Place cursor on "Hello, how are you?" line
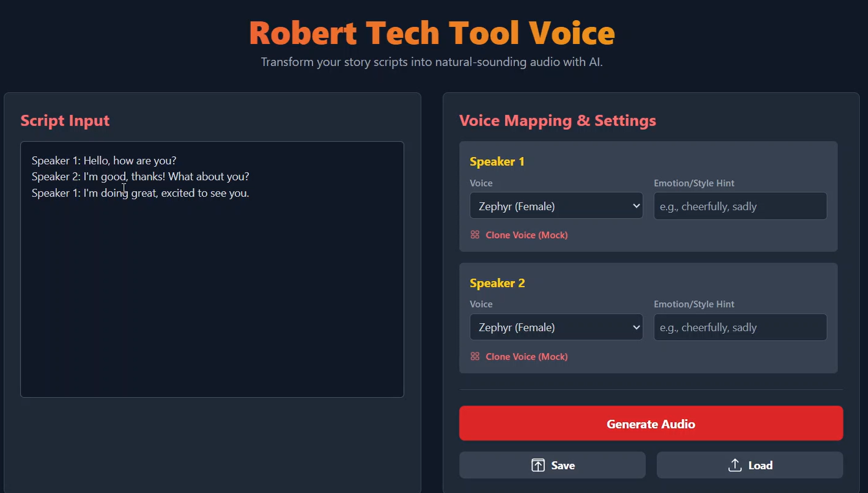Image resolution: width=868 pixels, height=493 pixels. coord(129,160)
